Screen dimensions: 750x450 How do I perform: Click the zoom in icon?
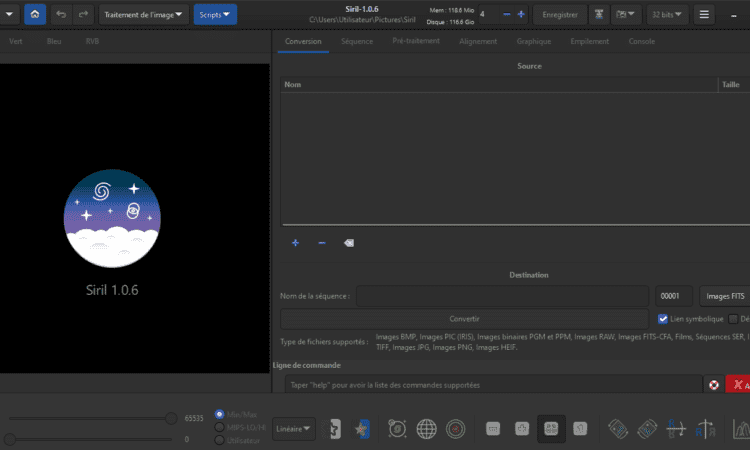(x=522, y=429)
